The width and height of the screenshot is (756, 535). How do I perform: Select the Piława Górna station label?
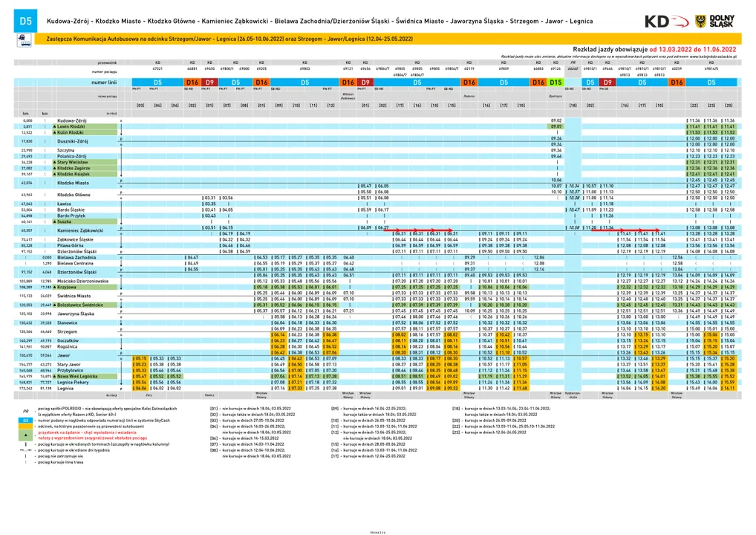71,245
